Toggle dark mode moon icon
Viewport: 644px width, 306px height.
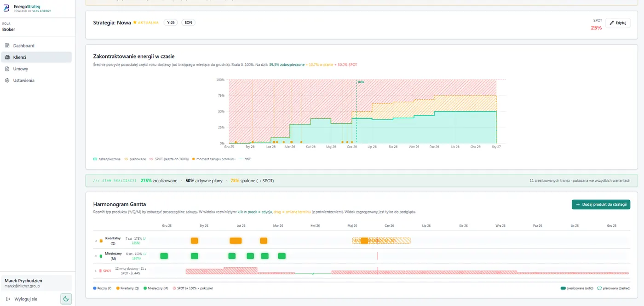[66, 299]
